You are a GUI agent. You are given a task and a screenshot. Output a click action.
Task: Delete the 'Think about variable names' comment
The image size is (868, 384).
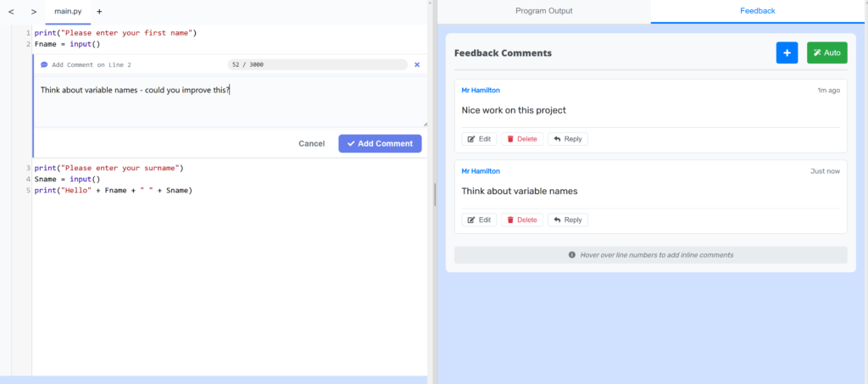click(x=520, y=220)
